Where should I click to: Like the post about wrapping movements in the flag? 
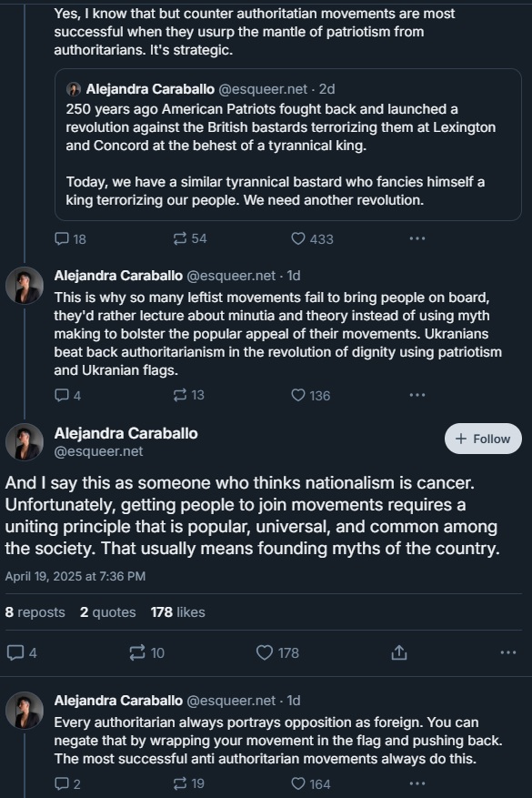pos(296,783)
